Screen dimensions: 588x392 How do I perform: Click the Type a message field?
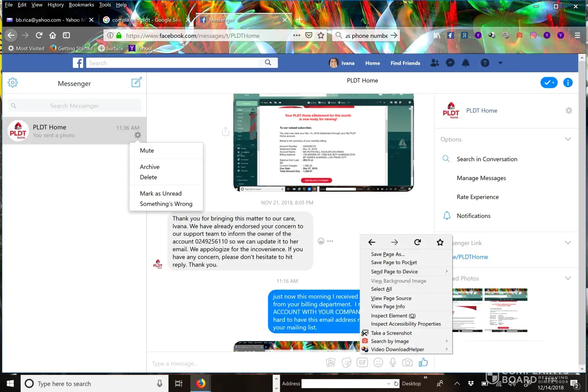click(x=235, y=364)
